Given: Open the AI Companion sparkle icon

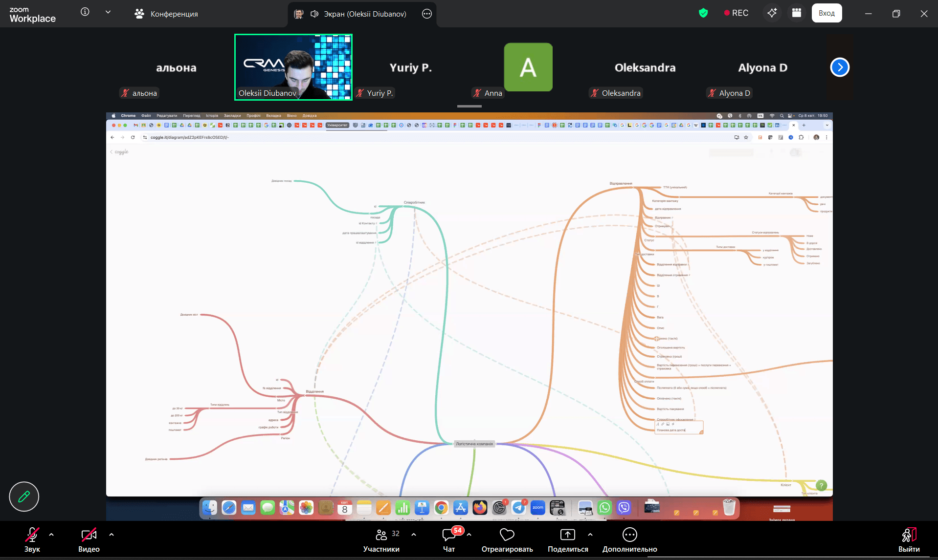Looking at the screenshot, I should coord(772,13).
